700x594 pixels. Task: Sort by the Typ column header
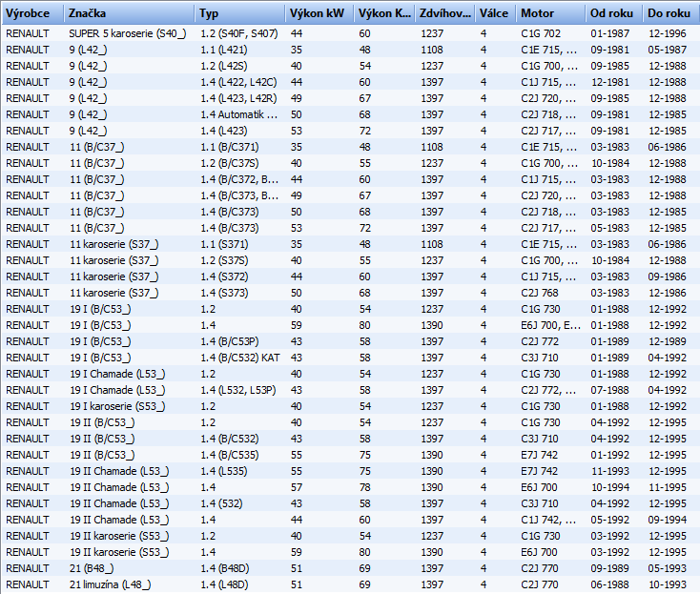point(239,13)
